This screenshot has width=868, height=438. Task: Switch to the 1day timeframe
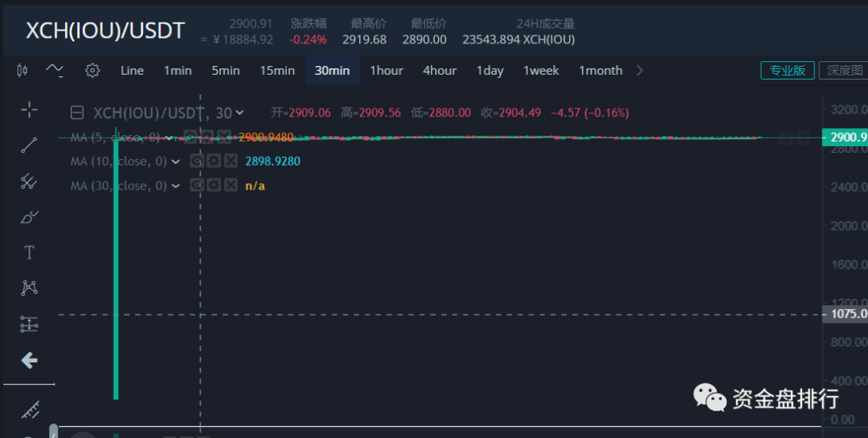[489, 71]
